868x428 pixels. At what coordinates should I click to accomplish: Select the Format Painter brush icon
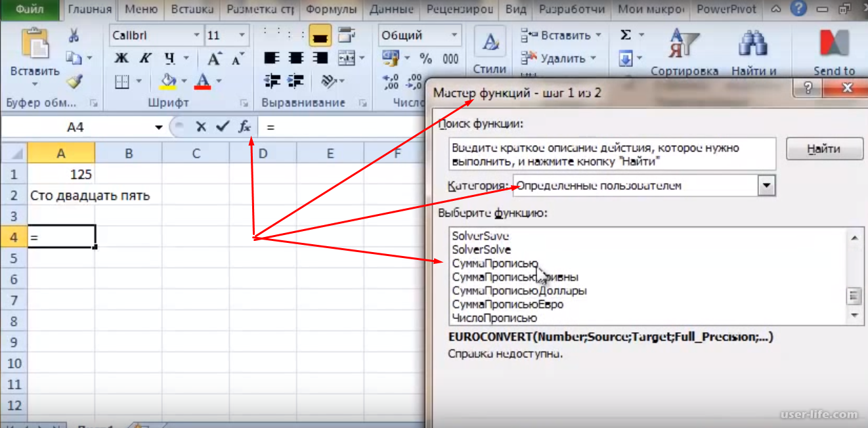tap(74, 81)
